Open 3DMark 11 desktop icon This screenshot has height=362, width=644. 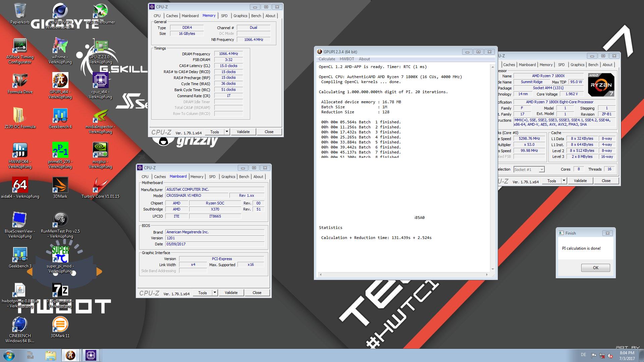(60, 327)
